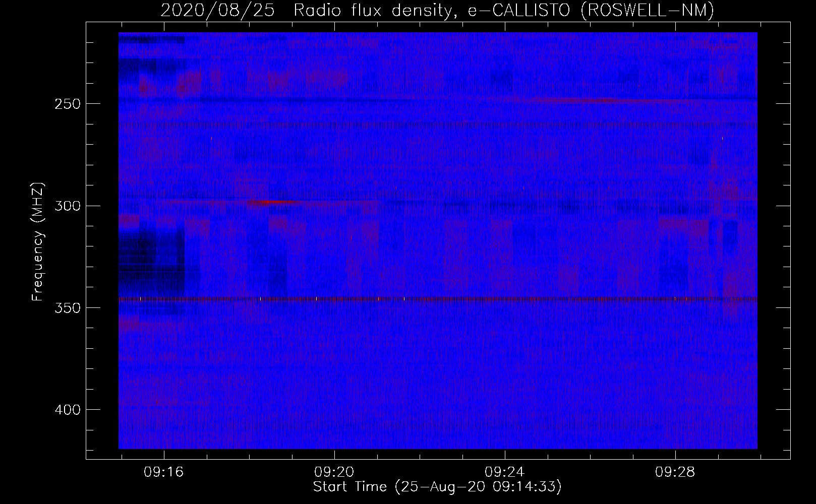Click the 350 frequency tick label
The width and height of the screenshot is (816, 504).
click(x=68, y=308)
